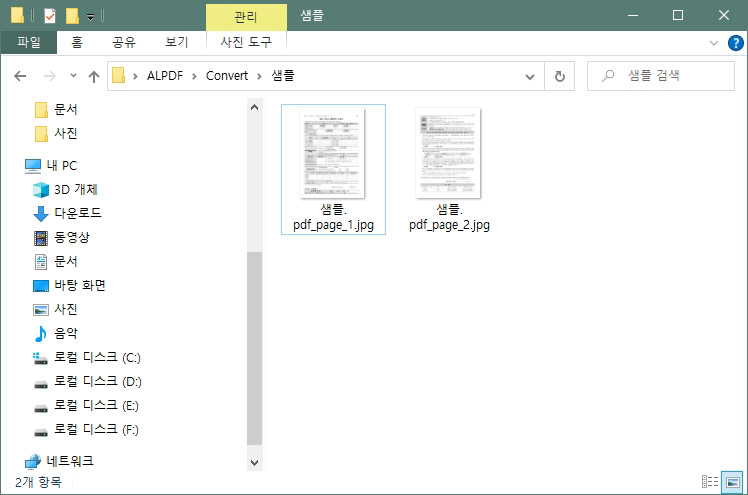
Task: Open the blue Help question mark icon
Action: pyautogui.click(x=735, y=43)
